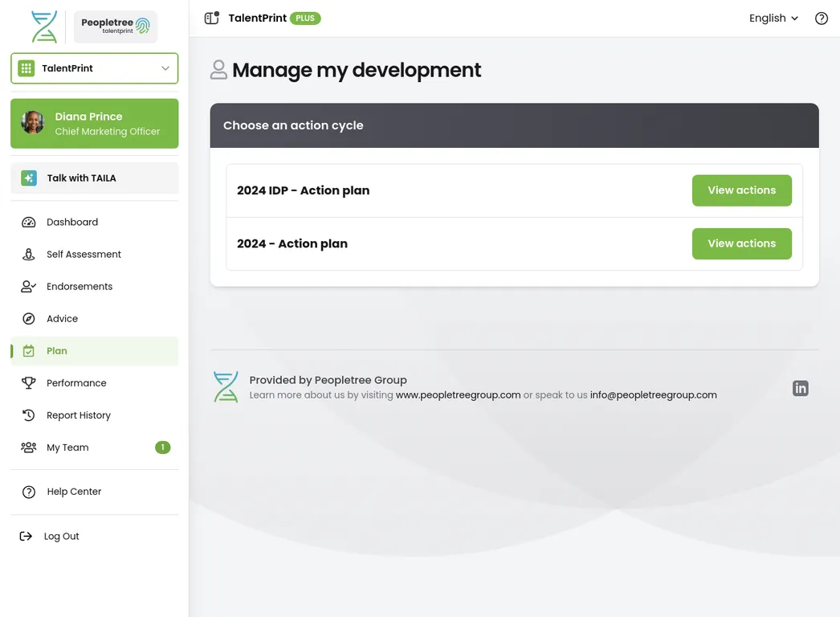Log Out of the application
This screenshot has width=840, height=617.
coord(94,536)
